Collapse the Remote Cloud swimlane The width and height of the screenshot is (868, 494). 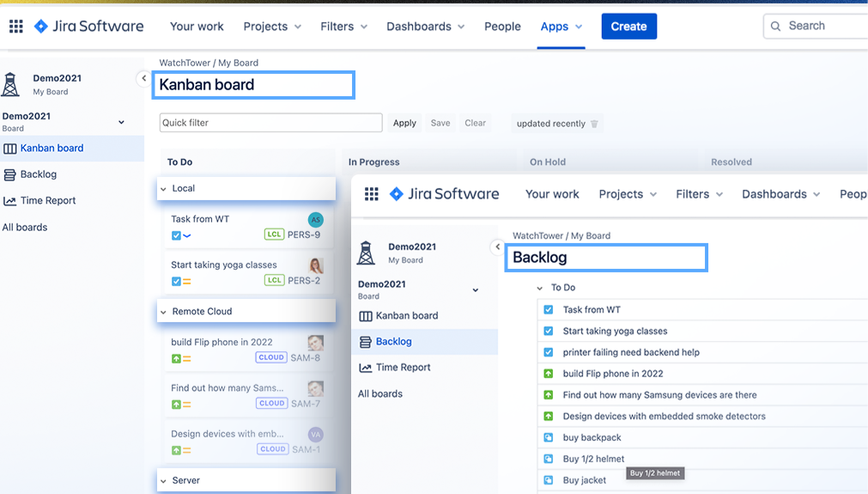[x=163, y=312]
